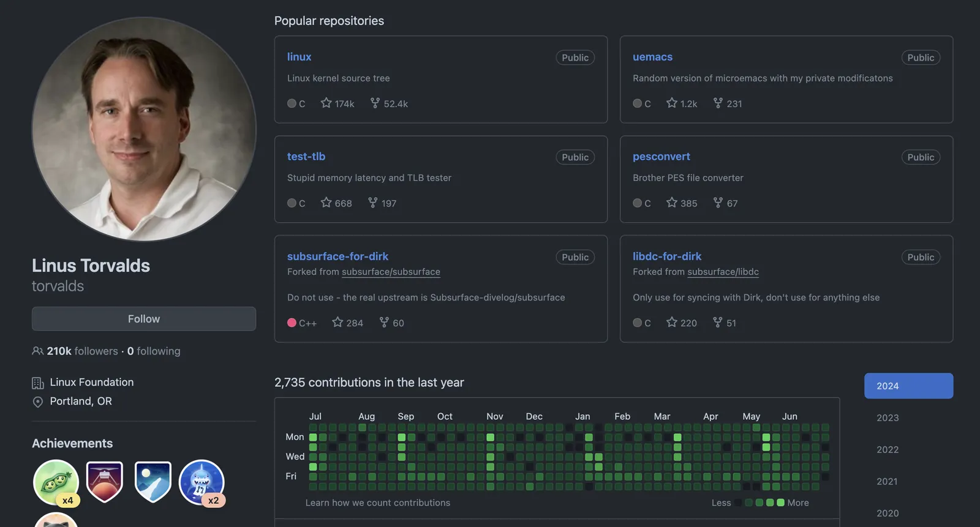
Task: Select the 2024 contribution year
Action: [908, 386]
